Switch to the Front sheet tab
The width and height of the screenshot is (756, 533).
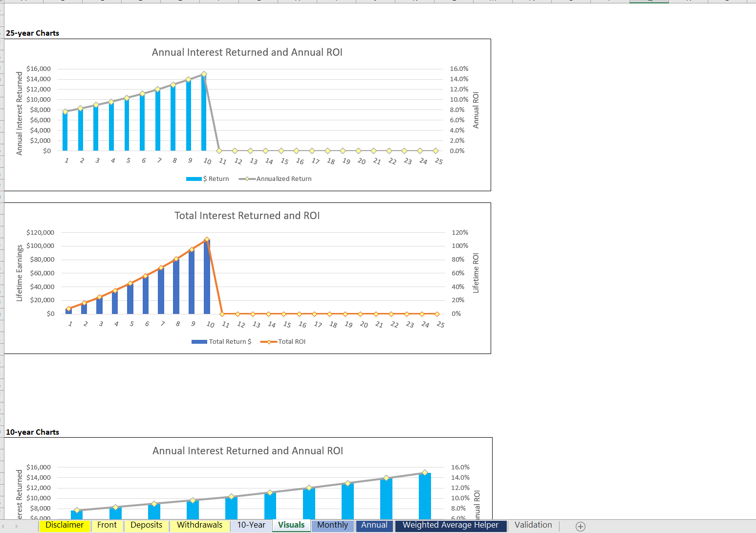[107, 525]
